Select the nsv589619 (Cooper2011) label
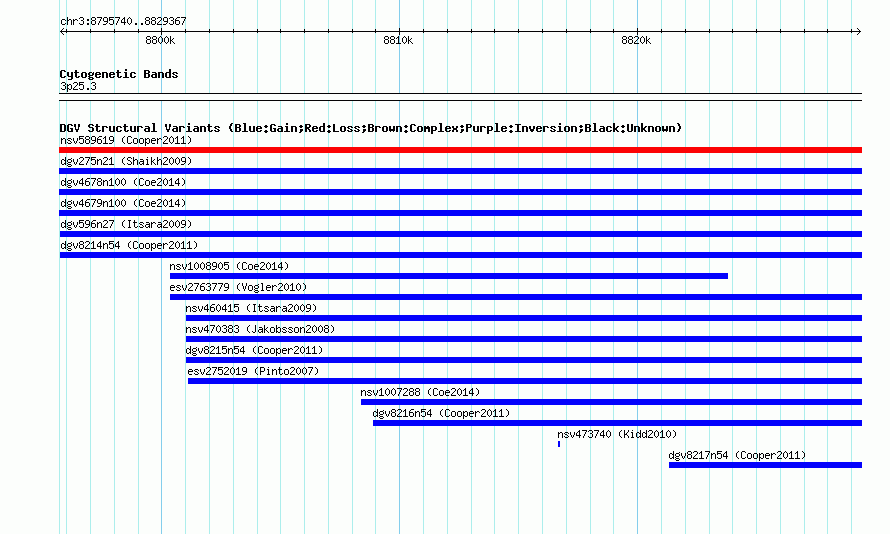This screenshot has width=890, height=534. click(126, 140)
